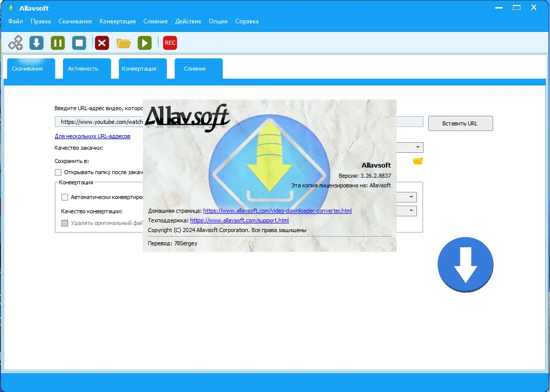Viewport: 550px width, 392px height.
Task: Open the 'Слияние' menu in menu bar
Action: click(x=155, y=21)
